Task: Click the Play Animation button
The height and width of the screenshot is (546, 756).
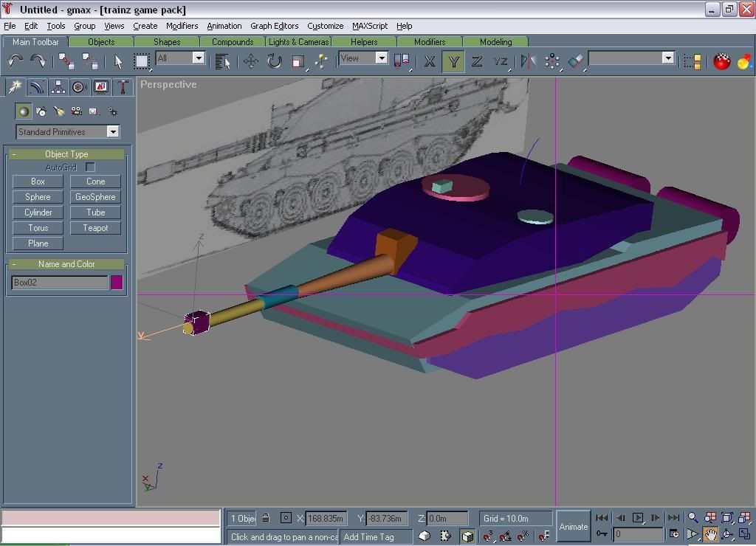Action: (x=637, y=517)
